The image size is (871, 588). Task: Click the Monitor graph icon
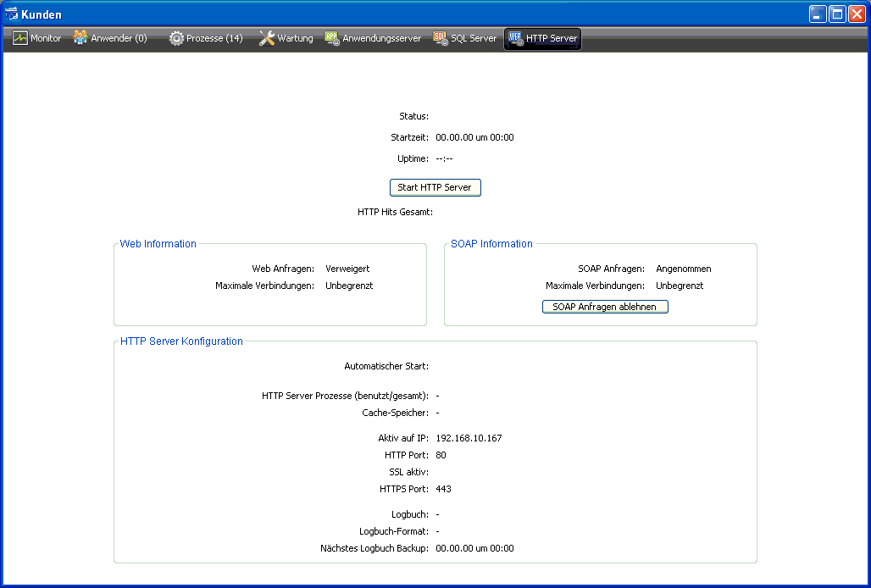coord(20,38)
